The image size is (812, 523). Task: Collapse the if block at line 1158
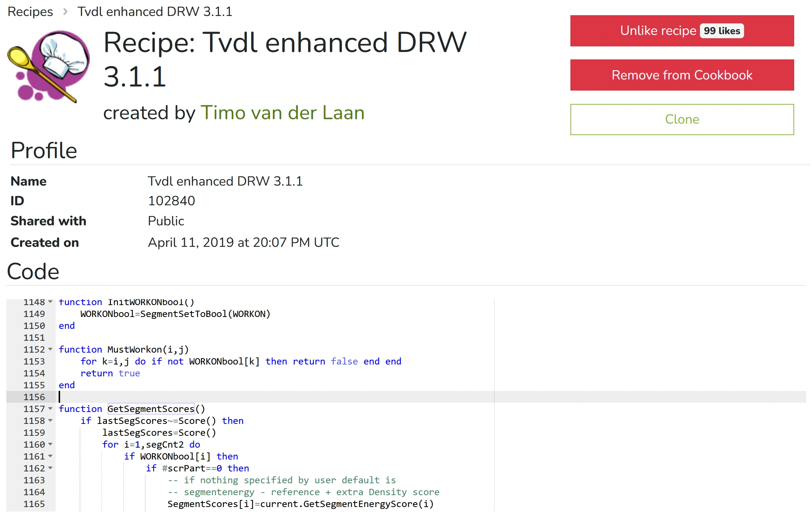tap(50, 421)
